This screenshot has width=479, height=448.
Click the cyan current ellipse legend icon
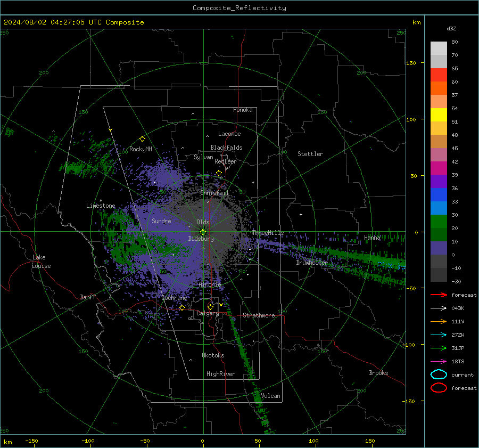click(439, 374)
